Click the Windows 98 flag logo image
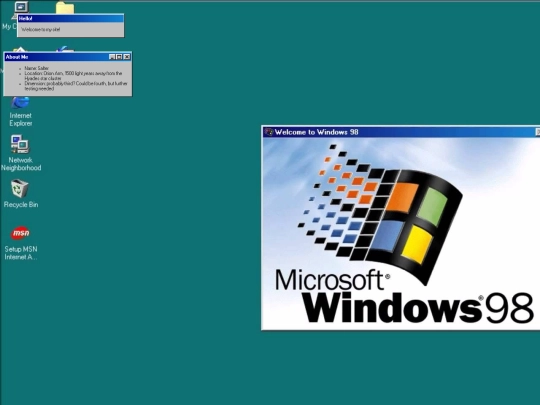This screenshot has width=540, height=405. (379, 215)
